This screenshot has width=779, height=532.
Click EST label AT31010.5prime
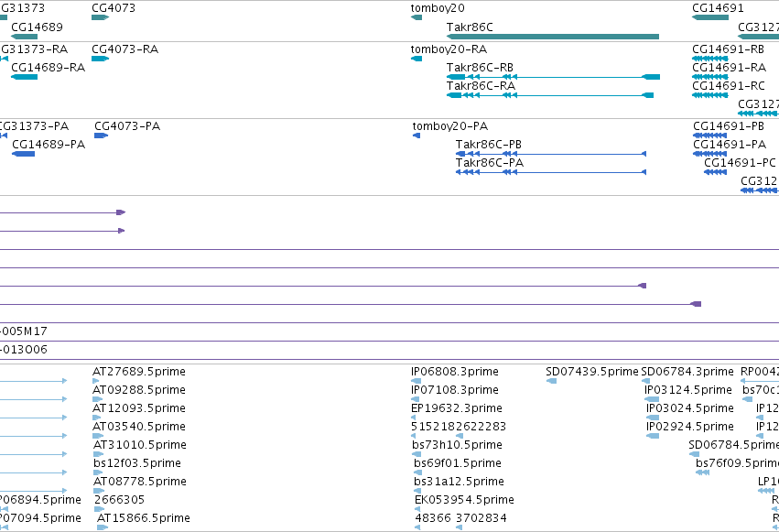tap(140, 445)
